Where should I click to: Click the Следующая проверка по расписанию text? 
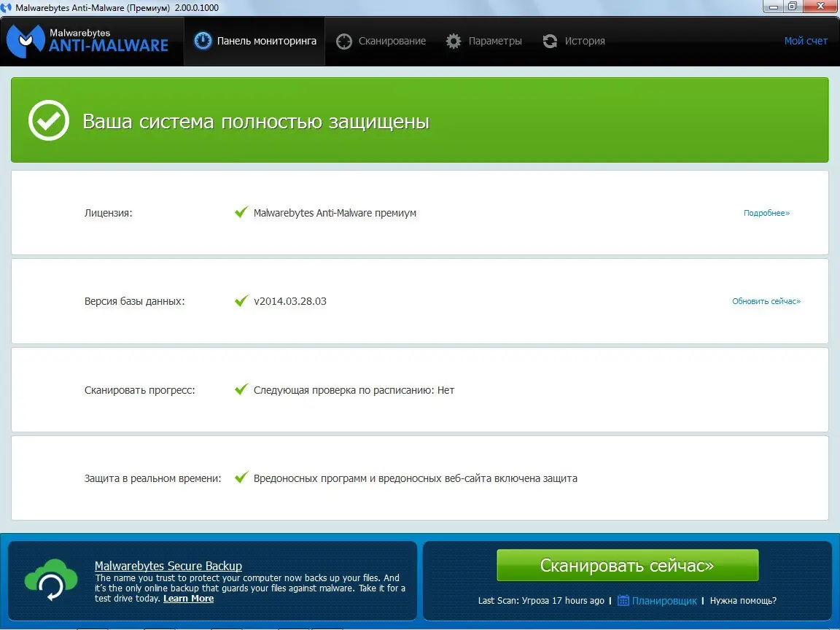354,390
